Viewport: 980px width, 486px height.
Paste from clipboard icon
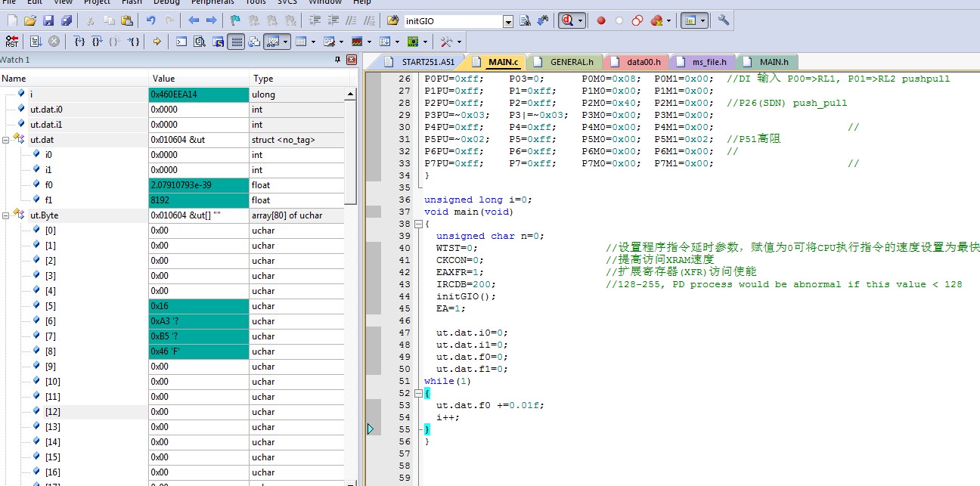(x=127, y=21)
